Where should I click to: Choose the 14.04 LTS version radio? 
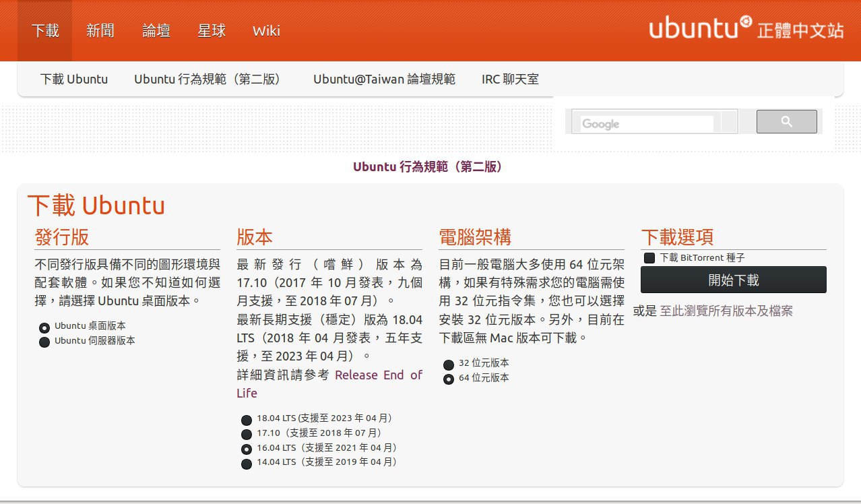coord(247,464)
